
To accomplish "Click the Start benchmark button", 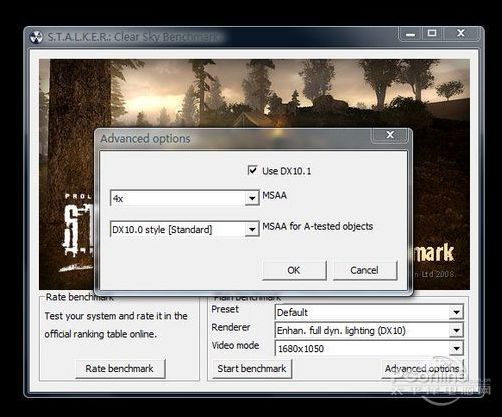I will [252, 369].
